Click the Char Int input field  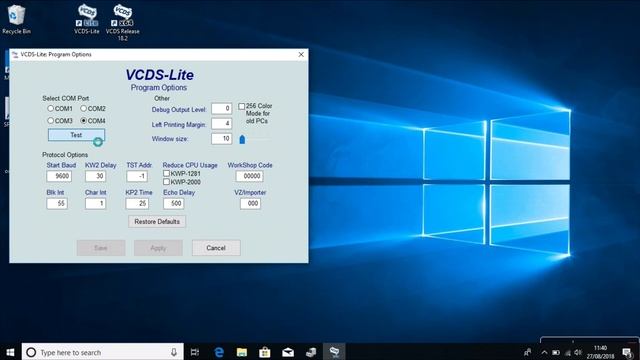pyautogui.click(x=96, y=203)
